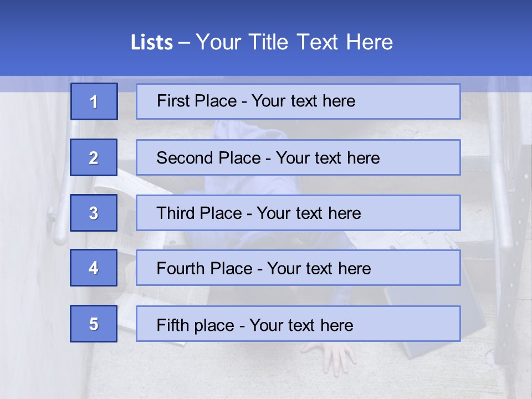The width and height of the screenshot is (532, 399).
Task: Click the Second Place text bar
Action: 298,157
